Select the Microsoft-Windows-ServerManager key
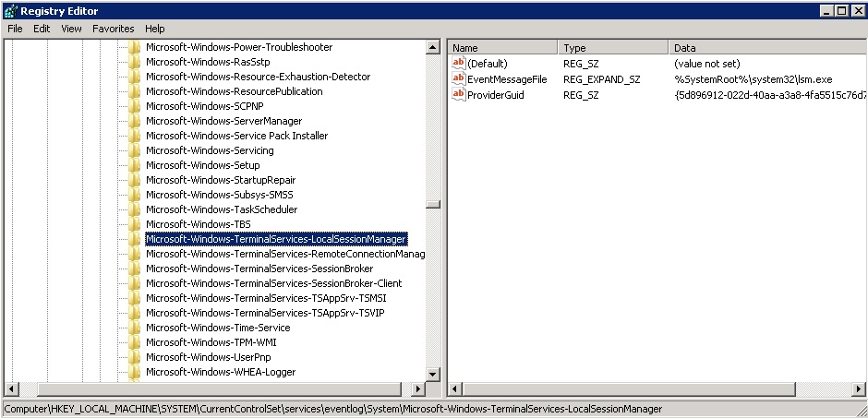Viewport: 868px width, 418px height. click(x=223, y=121)
